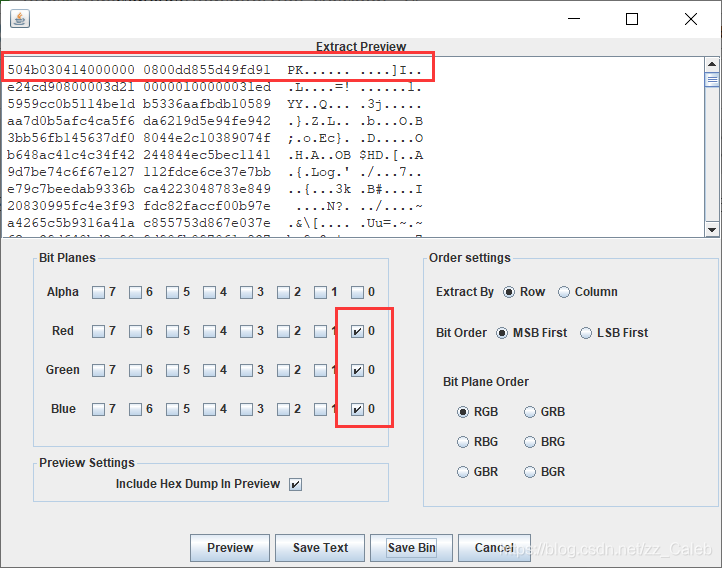
Task: Check Alpha bit plane 3
Action: (x=246, y=292)
